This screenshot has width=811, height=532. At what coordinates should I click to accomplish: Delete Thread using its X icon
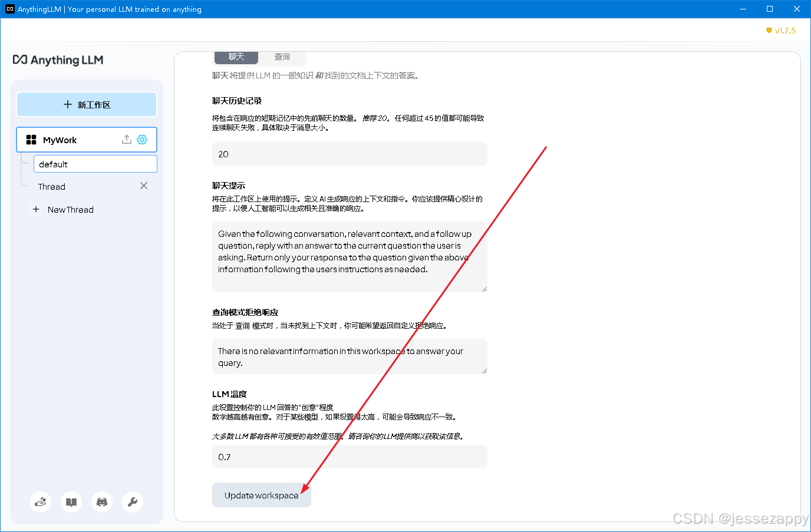click(144, 186)
